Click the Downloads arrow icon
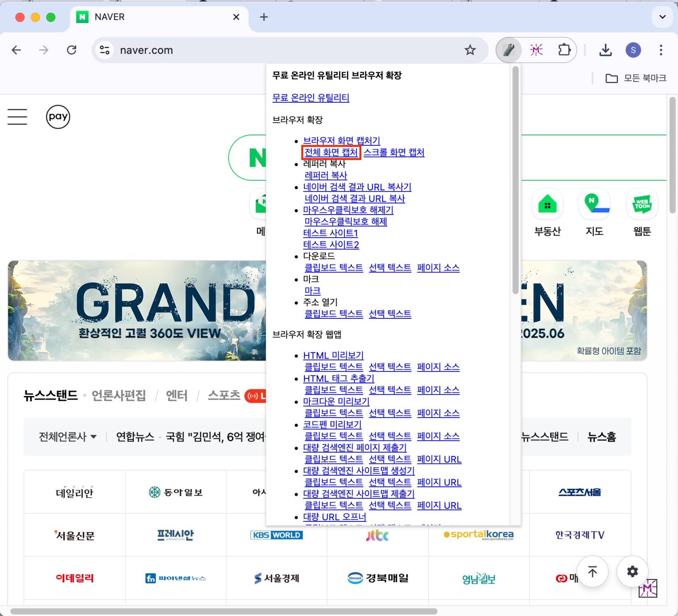The image size is (678, 616). point(605,50)
